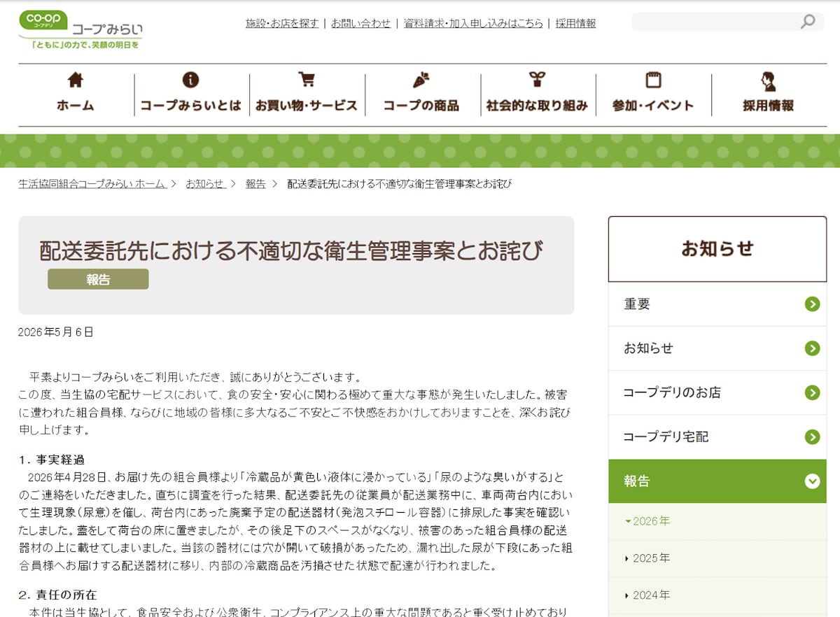The width and height of the screenshot is (840, 617).
Task: Open the コープみらいとは menu label
Action: click(x=190, y=106)
